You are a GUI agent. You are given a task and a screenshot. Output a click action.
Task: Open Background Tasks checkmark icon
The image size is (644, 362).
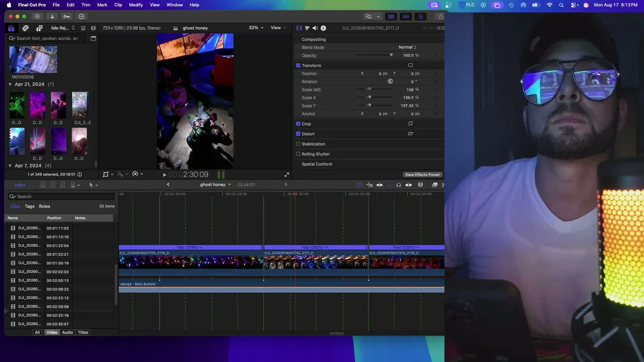click(x=81, y=17)
